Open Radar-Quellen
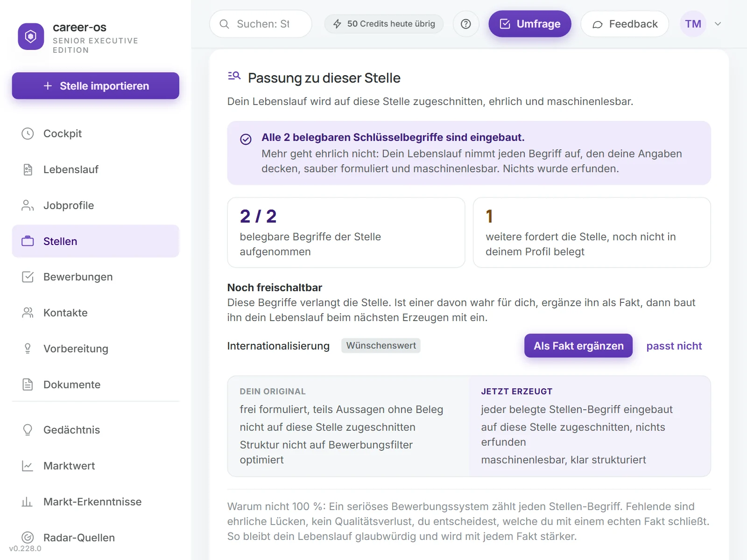The width and height of the screenshot is (747, 560). click(96, 538)
